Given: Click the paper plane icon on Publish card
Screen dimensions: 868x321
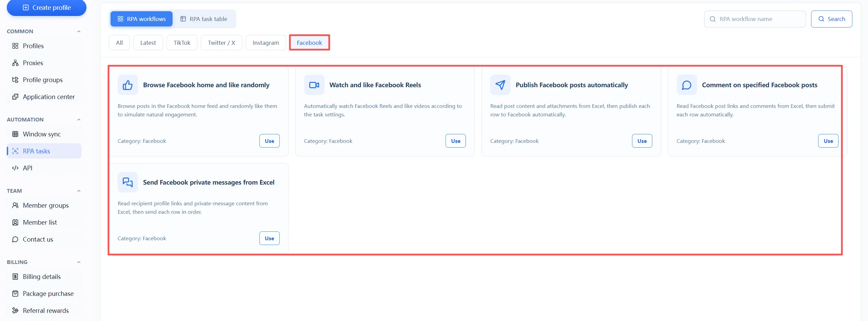Looking at the screenshot, I should tap(500, 85).
